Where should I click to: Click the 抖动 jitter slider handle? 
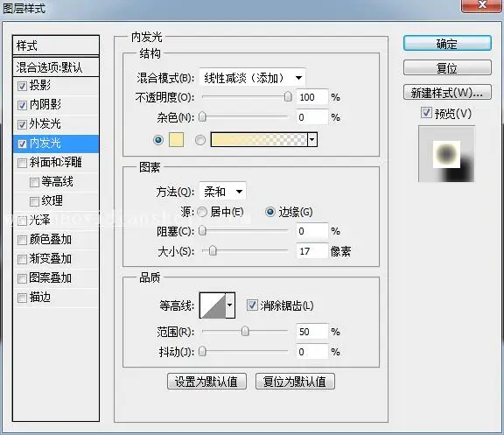[x=202, y=351]
